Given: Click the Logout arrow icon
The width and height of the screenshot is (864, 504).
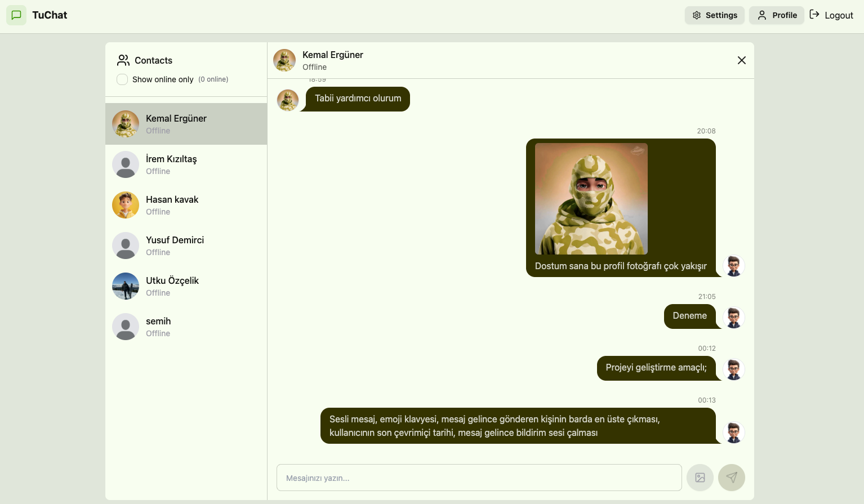Looking at the screenshot, I should tap(816, 14).
